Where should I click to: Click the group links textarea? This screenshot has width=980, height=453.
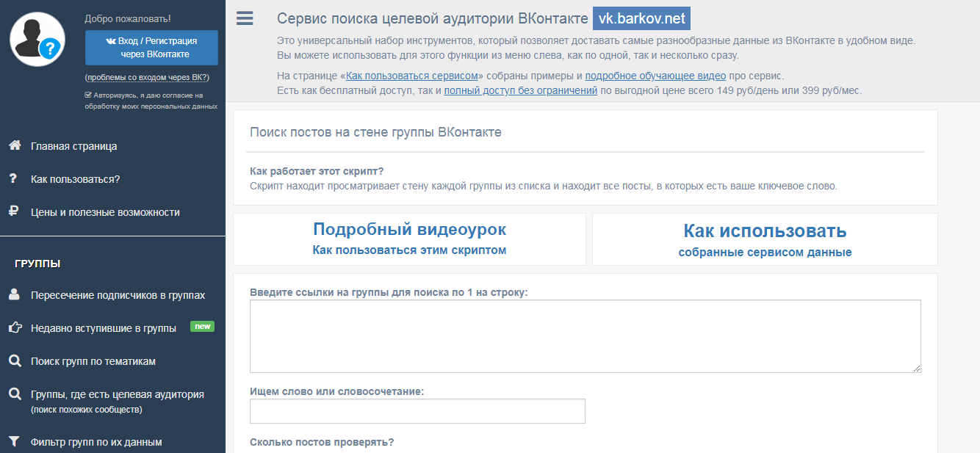click(585, 336)
